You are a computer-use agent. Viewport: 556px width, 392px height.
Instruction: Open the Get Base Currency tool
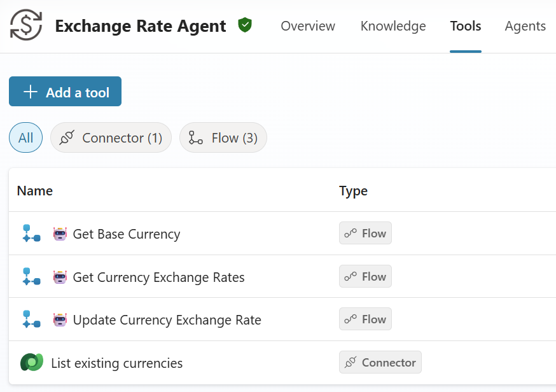(x=127, y=234)
